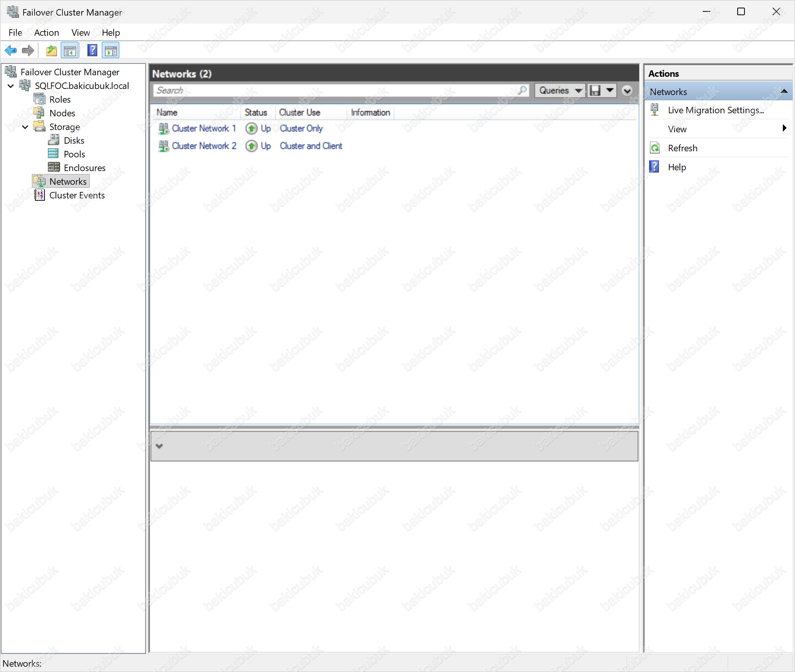Viewport: 795px width, 672px height.
Task: Collapse the Storage tree node
Action: [25, 127]
